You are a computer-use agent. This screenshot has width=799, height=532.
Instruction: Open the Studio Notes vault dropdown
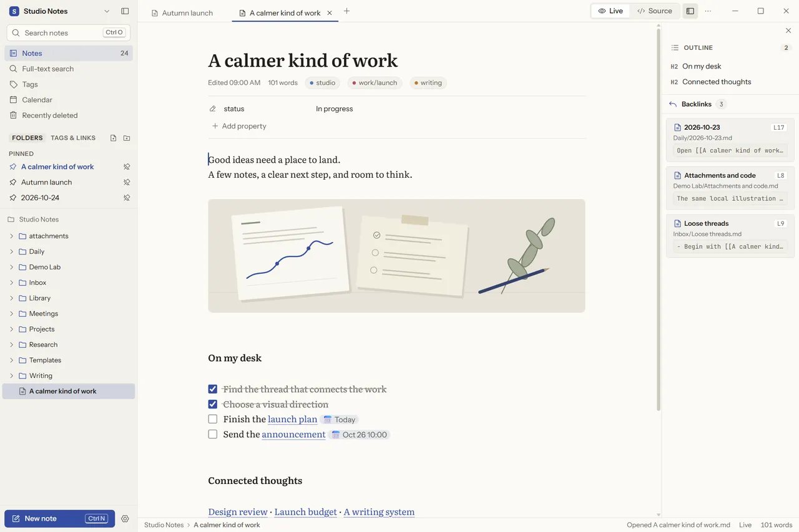tap(107, 11)
